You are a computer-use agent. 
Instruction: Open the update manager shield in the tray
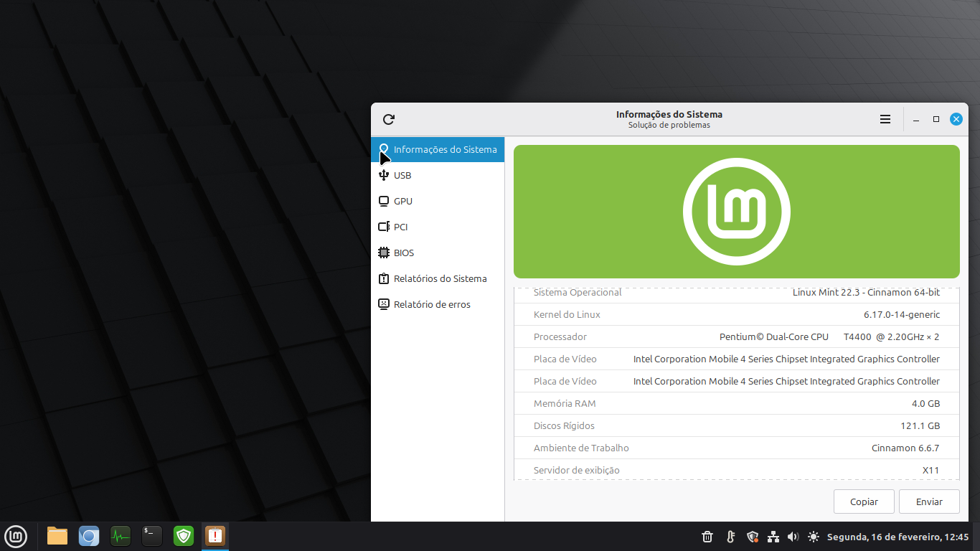[x=753, y=537]
